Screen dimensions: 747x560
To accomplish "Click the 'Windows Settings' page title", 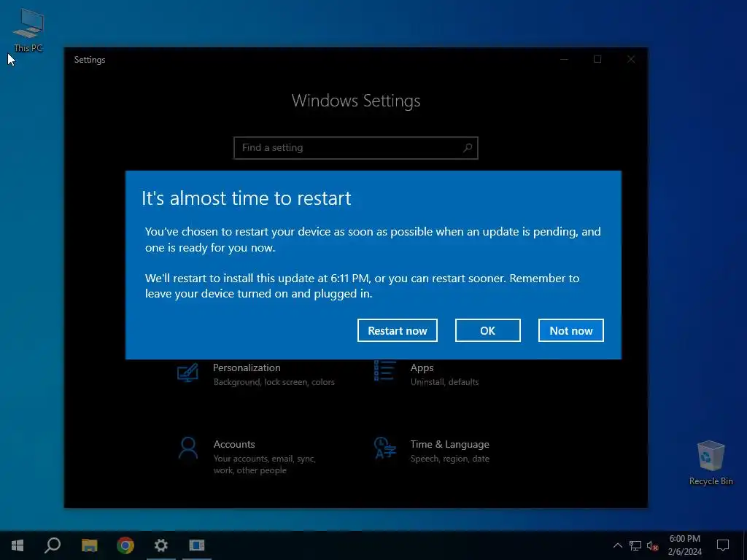I will click(356, 101).
